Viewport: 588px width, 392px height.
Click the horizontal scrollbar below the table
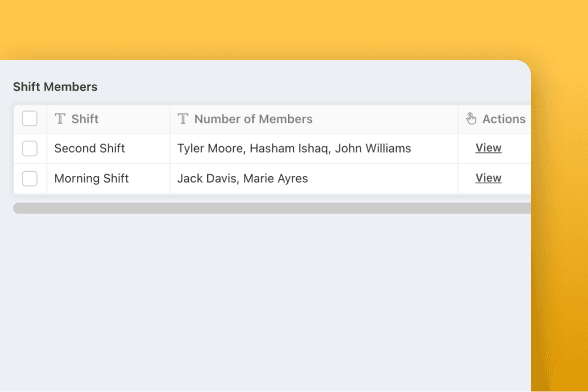tap(272, 208)
